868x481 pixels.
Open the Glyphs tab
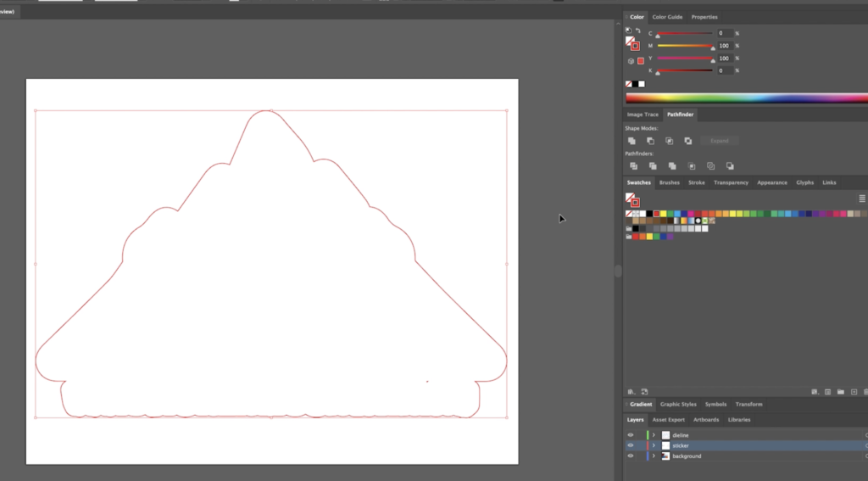[805, 183]
